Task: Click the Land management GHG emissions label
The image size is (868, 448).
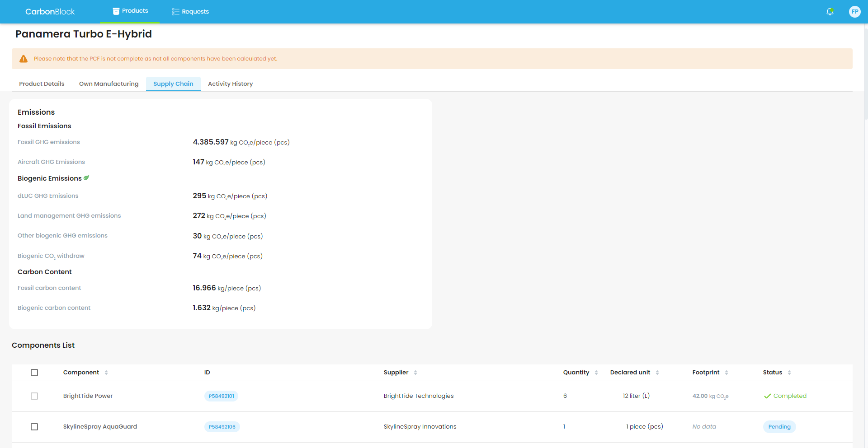Action: pos(69,216)
